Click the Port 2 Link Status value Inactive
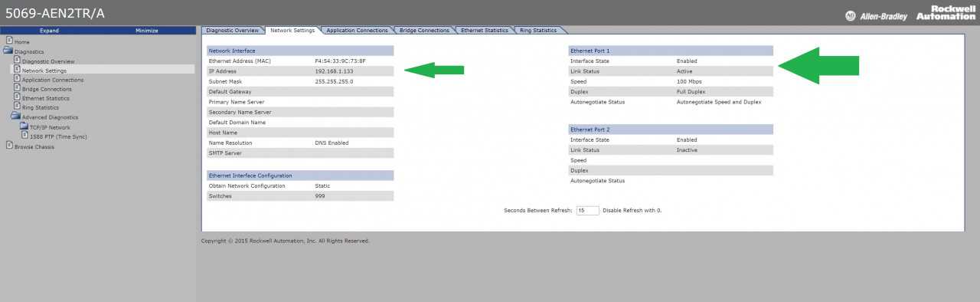 pyautogui.click(x=687, y=150)
